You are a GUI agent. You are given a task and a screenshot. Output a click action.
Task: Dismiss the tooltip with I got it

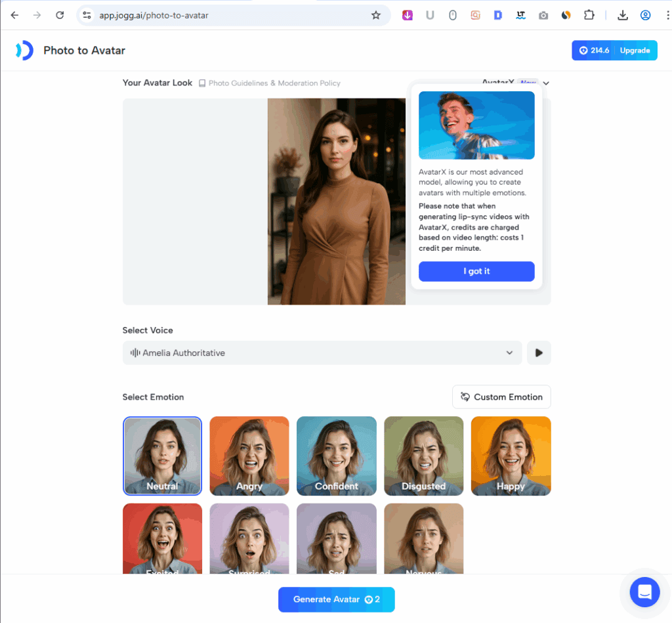point(476,271)
